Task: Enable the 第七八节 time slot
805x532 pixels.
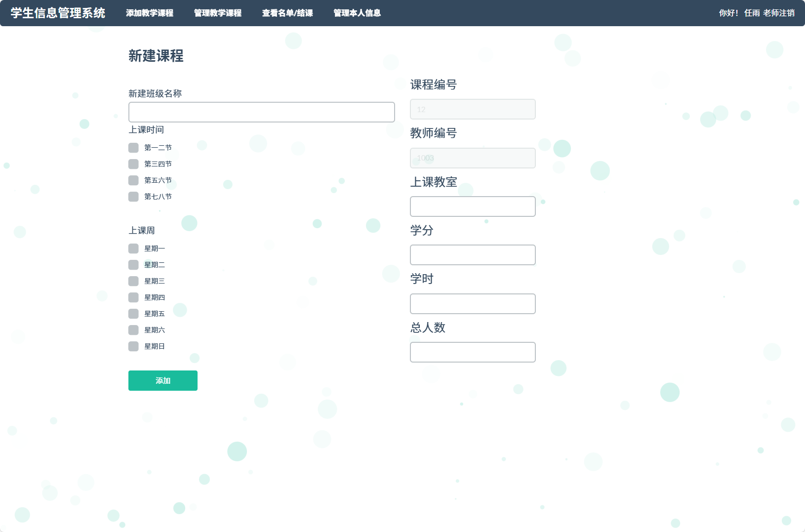Action: click(133, 196)
